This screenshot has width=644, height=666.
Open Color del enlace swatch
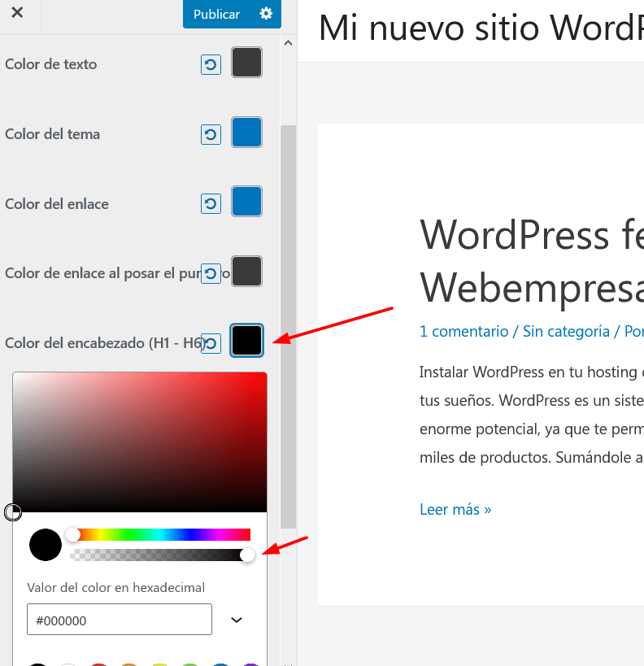[247, 202]
